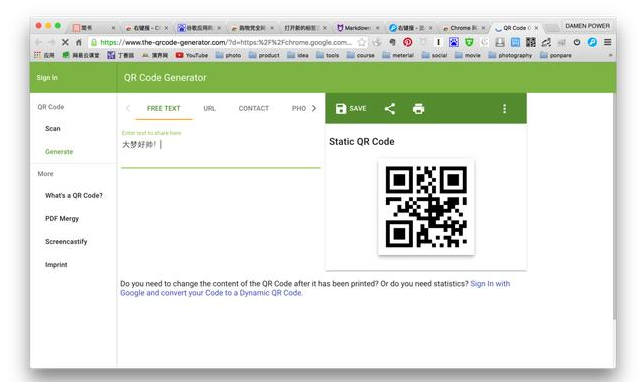Show the overflow bookmarks at the bar's end
The width and height of the screenshot is (639, 382).
point(610,55)
